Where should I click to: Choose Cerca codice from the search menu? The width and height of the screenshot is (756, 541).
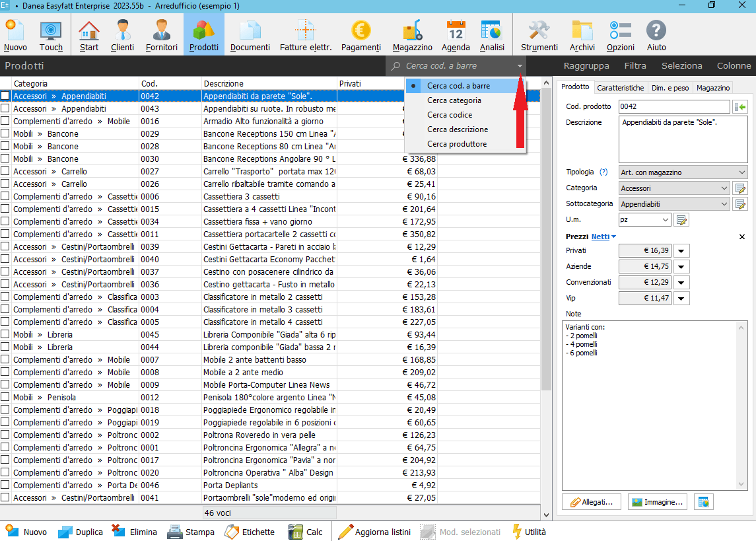[x=465, y=115]
